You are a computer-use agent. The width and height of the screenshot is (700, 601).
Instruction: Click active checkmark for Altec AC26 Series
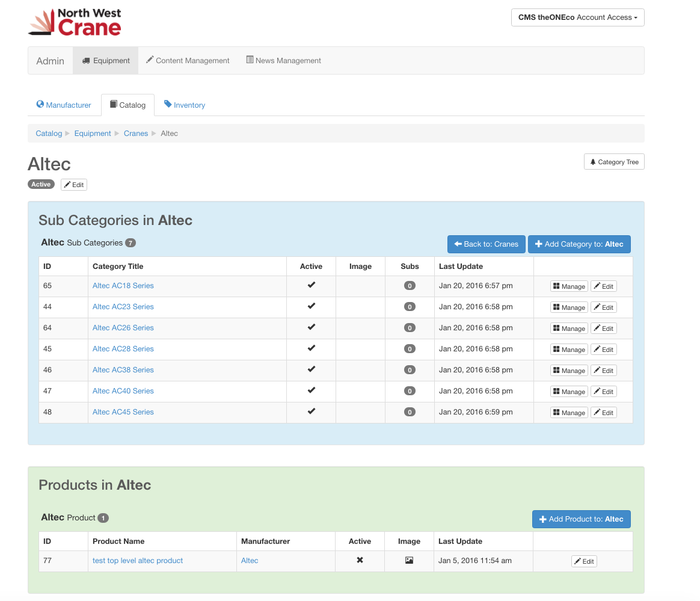pyautogui.click(x=311, y=327)
